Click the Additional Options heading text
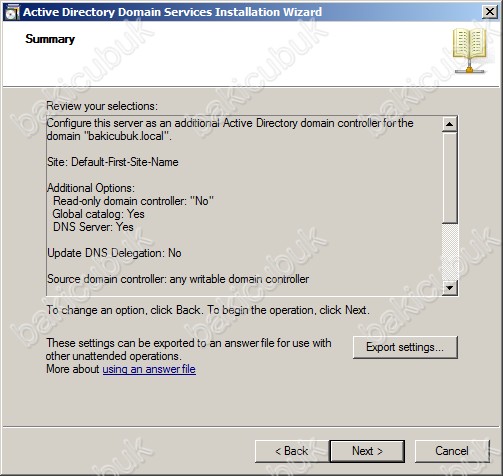The image size is (503, 476). tap(91, 188)
